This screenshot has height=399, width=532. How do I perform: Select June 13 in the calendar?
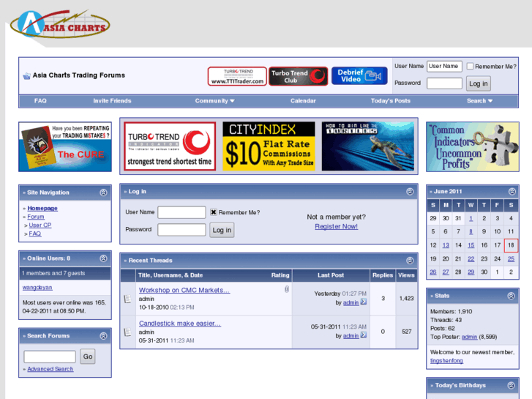point(446,245)
